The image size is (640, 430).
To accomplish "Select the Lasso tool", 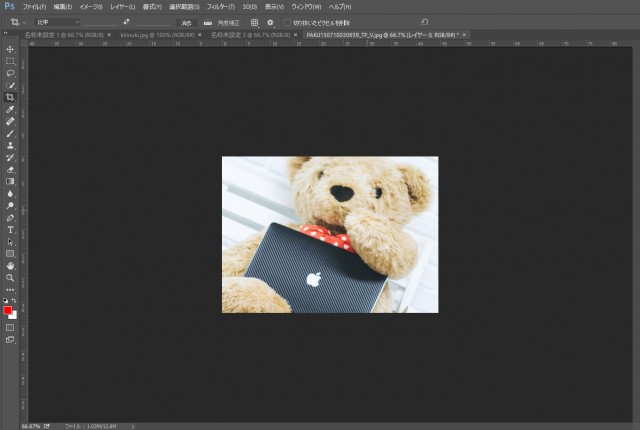I will (10, 73).
